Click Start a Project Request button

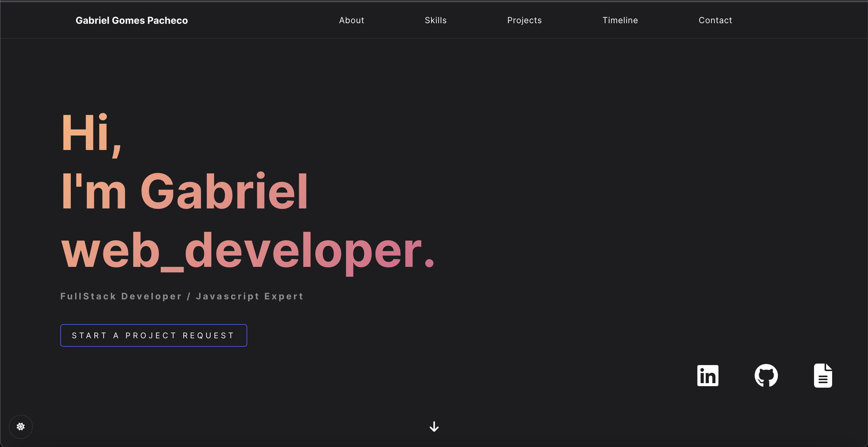(x=154, y=335)
